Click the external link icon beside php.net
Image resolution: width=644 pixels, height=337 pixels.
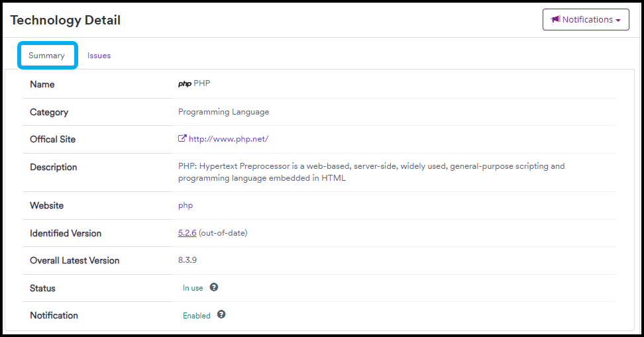(x=182, y=139)
